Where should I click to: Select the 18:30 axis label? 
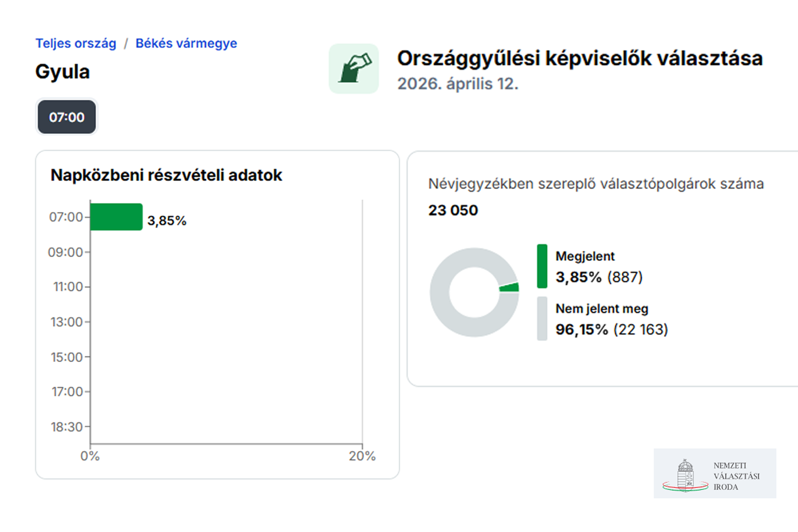point(66,427)
